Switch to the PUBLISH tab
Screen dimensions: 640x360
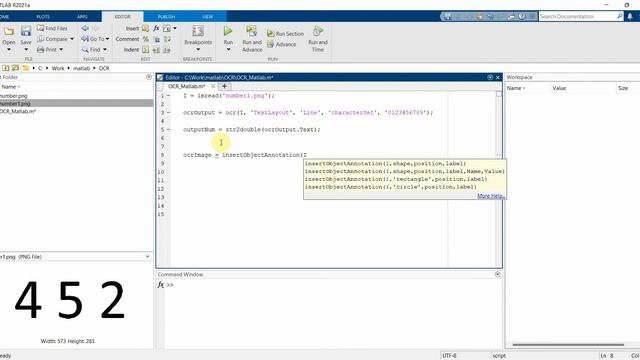pos(166,17)
